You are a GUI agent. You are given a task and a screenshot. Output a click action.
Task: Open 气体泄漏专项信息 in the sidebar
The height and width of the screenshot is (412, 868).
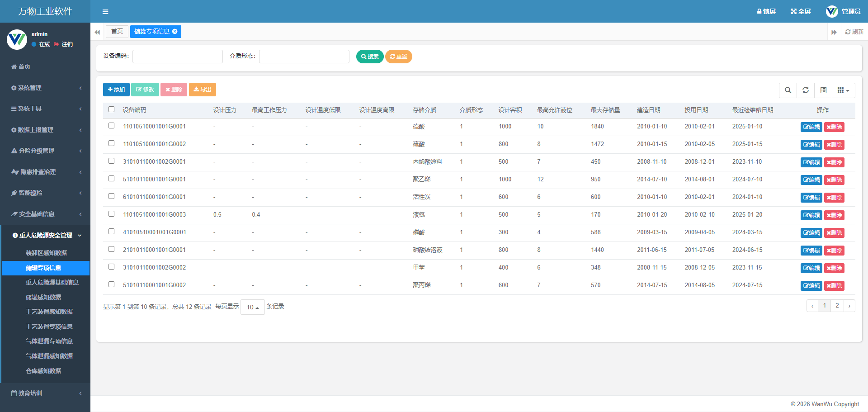pos(49,341)
